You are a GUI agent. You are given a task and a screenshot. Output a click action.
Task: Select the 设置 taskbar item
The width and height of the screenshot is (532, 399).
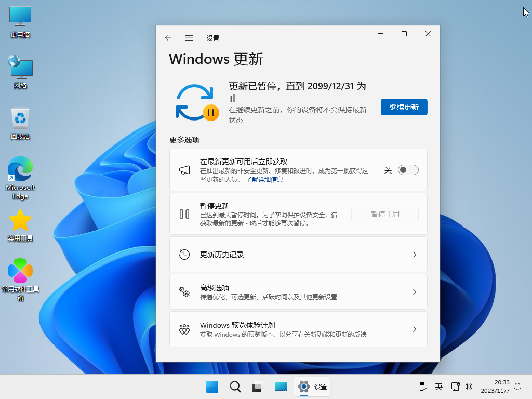tap(312, 387)
